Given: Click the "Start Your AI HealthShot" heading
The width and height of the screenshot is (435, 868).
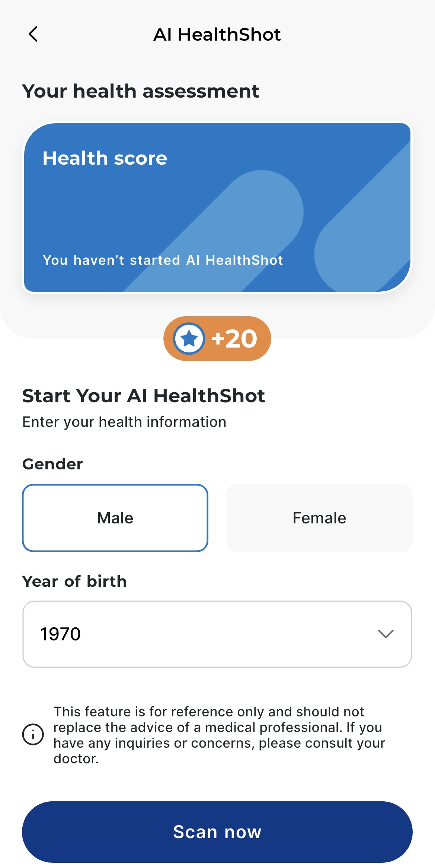Looking at the screenshot, I should (144, 396).
